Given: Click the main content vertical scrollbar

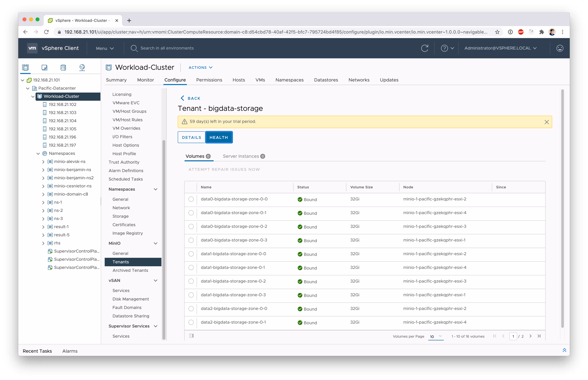Looking at the screenshot, I should [562, 209].
